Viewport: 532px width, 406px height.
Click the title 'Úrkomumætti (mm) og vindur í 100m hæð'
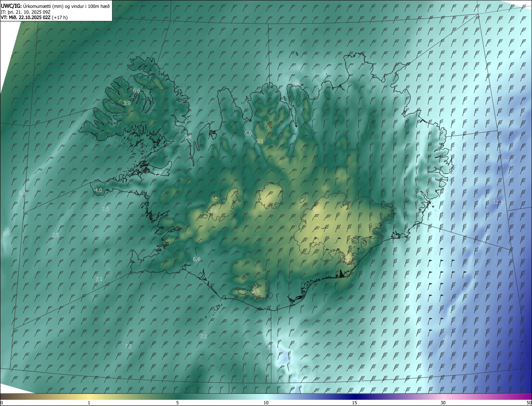coord(66,6)
